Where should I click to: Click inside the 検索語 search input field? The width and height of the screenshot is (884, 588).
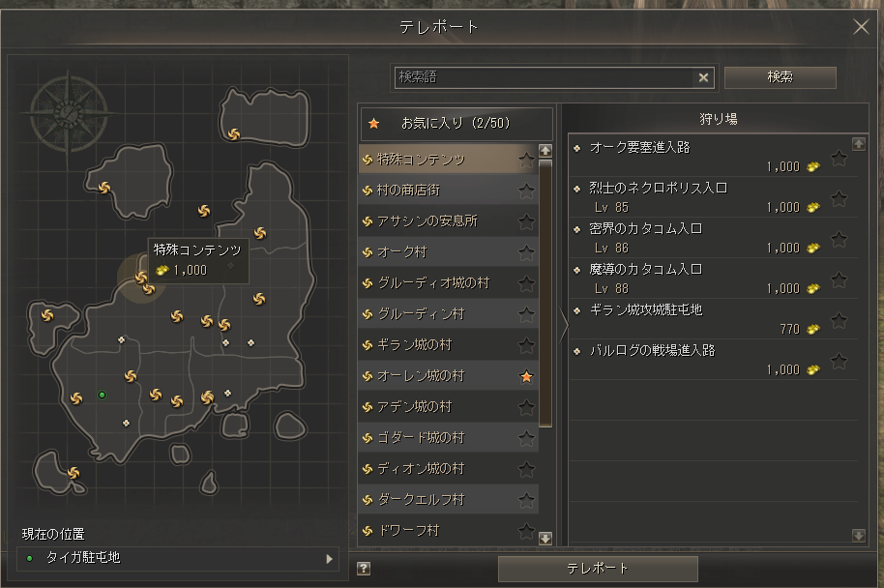click(545, 77)
